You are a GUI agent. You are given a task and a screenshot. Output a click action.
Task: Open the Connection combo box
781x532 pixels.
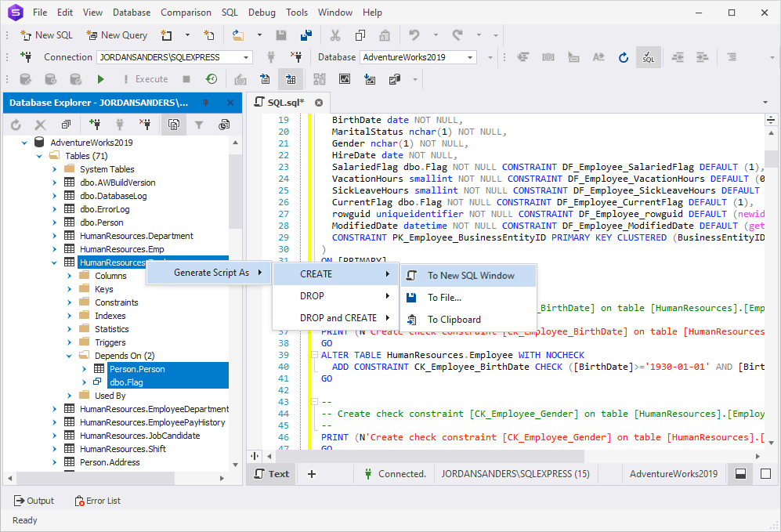coord(175,57)
